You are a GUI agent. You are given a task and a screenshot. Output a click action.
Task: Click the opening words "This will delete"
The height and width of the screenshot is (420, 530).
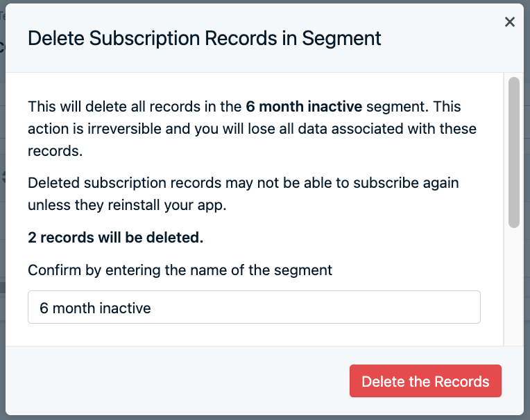point(75,107)
